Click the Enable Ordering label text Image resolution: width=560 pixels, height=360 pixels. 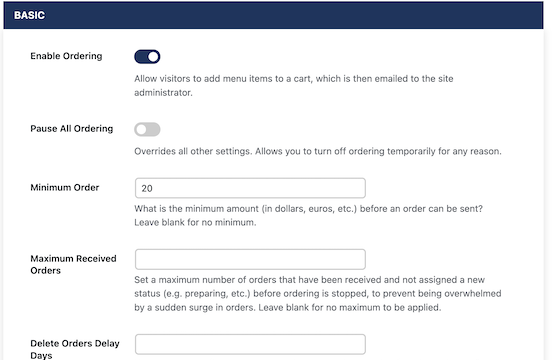coord(66,56)
